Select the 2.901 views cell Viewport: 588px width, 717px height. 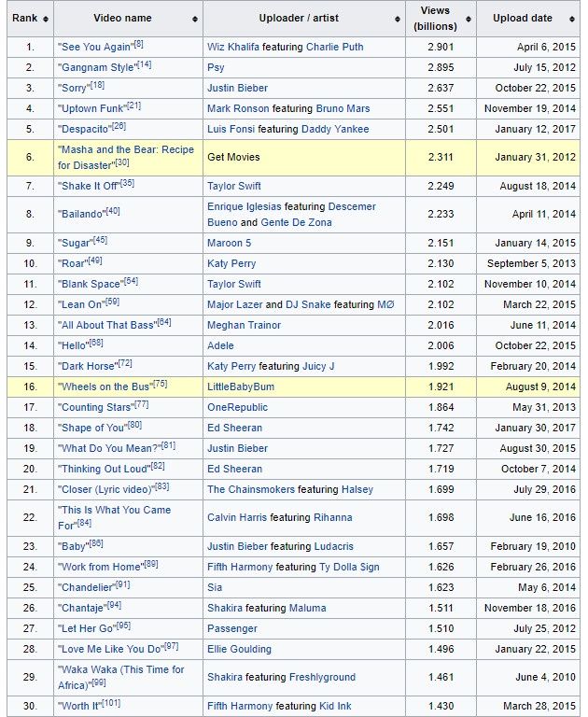click(x=441, y=47)
